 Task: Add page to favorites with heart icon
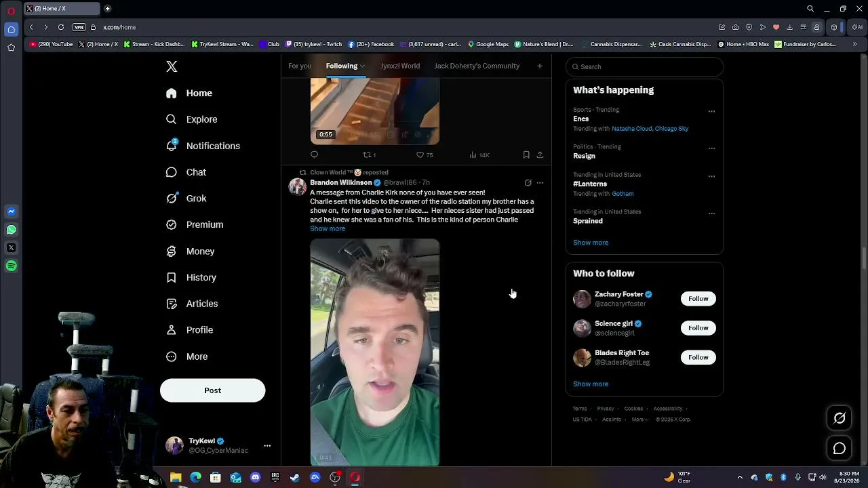point(776,27)
